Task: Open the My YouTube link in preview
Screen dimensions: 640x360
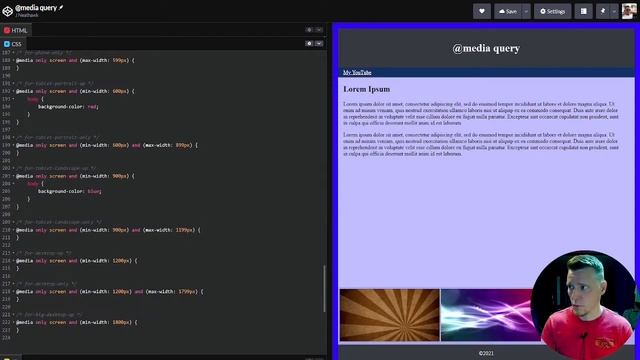Action: point(357,72)
